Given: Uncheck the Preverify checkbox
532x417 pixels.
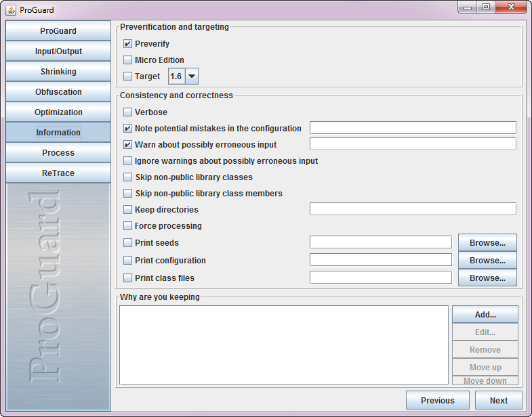Looking at the screenshot, I should point(127,44).
